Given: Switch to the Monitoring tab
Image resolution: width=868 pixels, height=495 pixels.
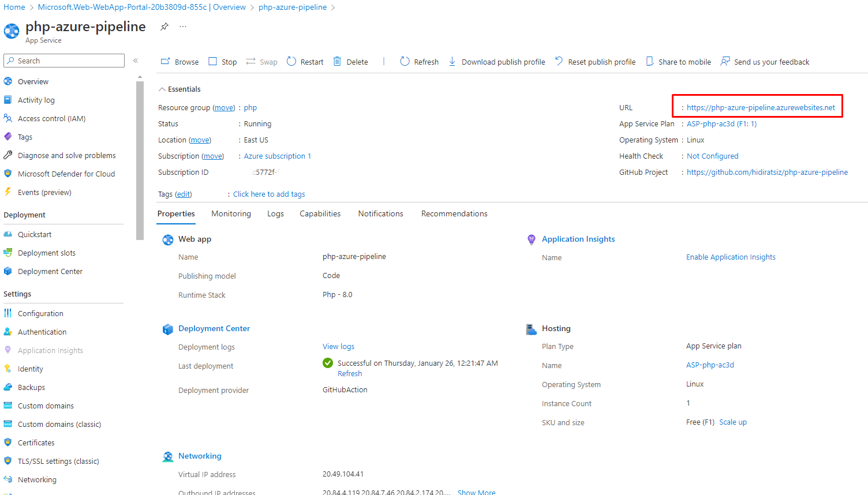Looking at the screenshot, I should pyautogui.click(x=231, y=213).
